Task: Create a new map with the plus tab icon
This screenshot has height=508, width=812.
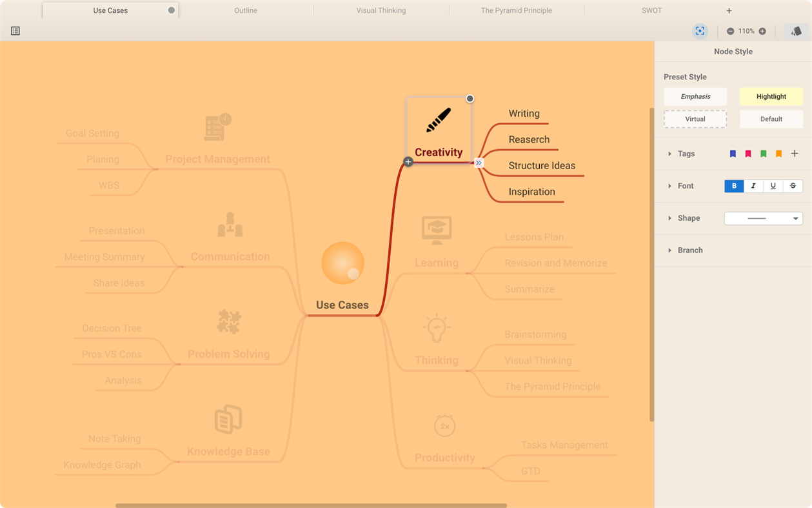Action: point(729,10)
